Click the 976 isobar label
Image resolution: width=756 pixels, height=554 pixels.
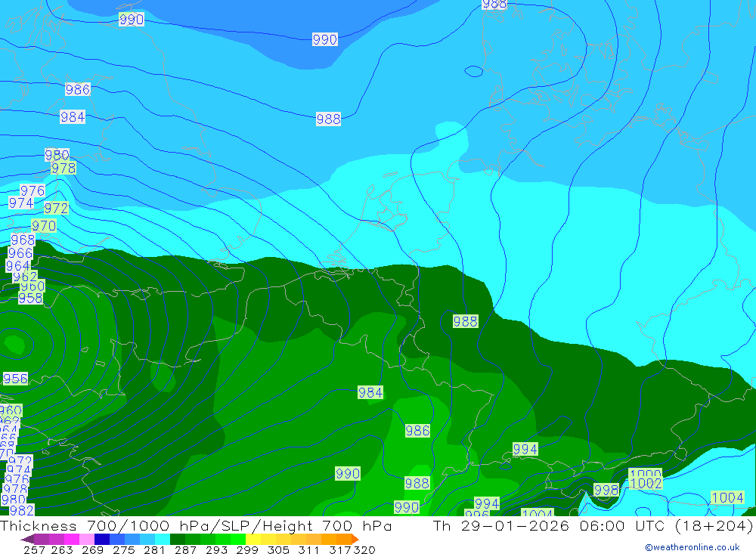click(x=33, y=190)
